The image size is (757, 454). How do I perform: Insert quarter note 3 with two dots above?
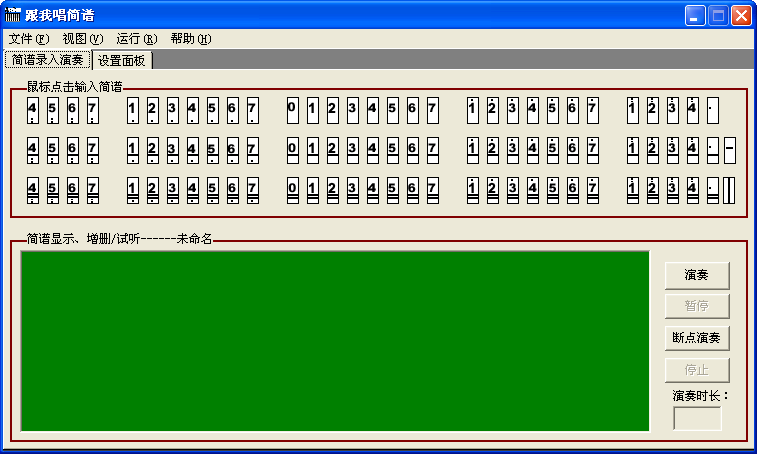tap(673, 111)
